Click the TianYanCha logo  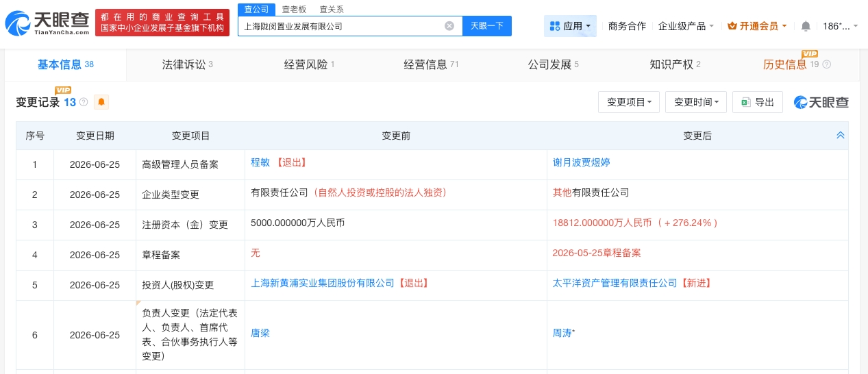tap(47, 23)
